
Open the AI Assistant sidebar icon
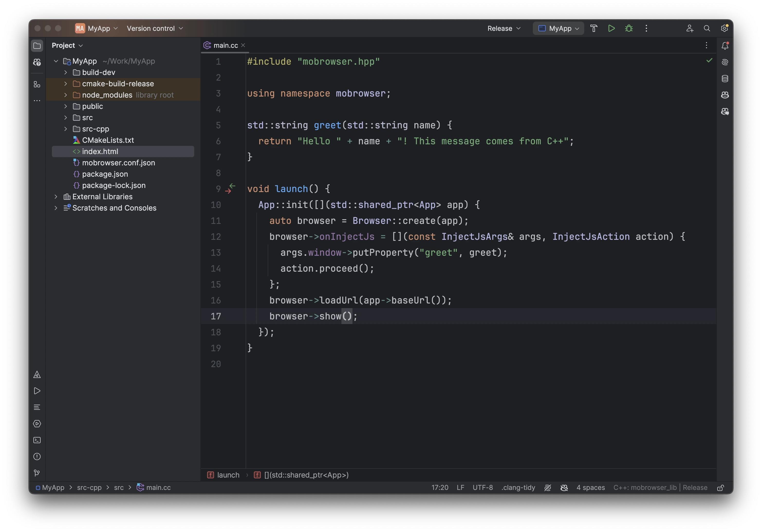[725, 62]
